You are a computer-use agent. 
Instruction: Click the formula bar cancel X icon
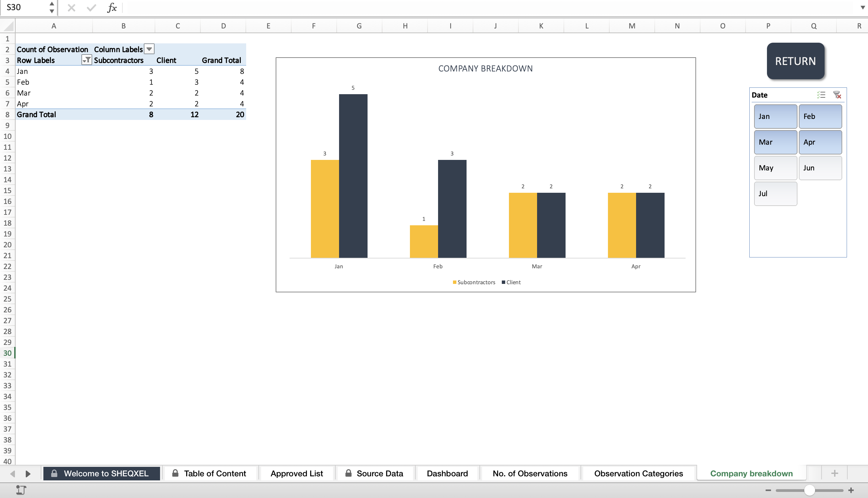click(x=71, y=7)
